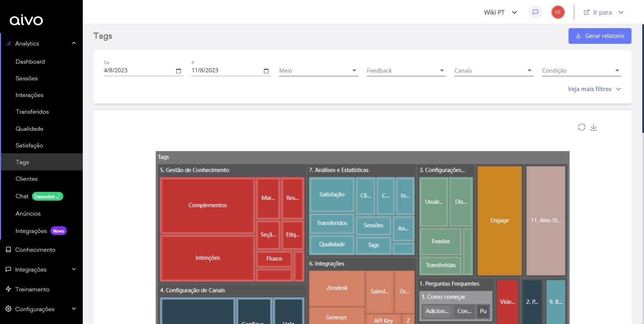This screenshot has width=644, height=324.
Task: Expand the Wiki PT selector
Action: 500,13
